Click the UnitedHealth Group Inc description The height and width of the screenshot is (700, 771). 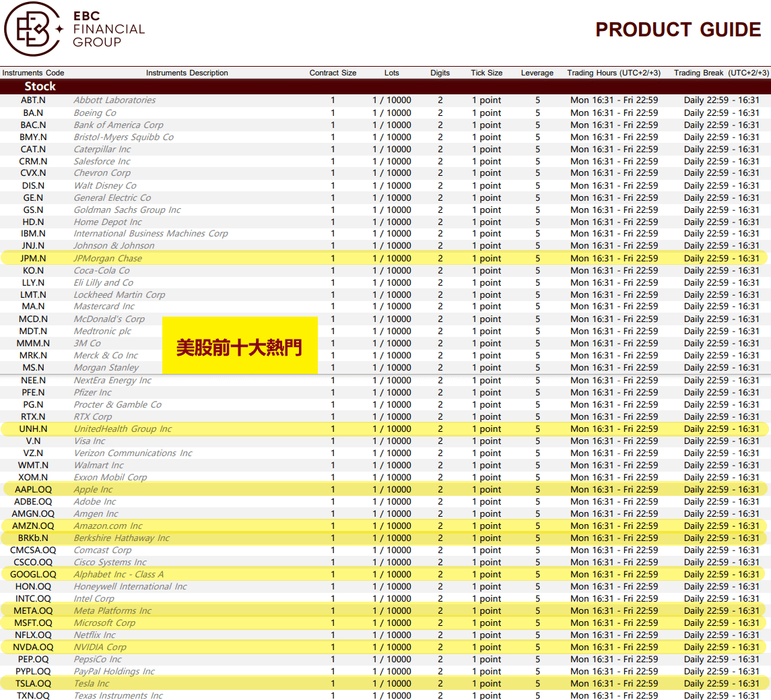coord(123,429)
